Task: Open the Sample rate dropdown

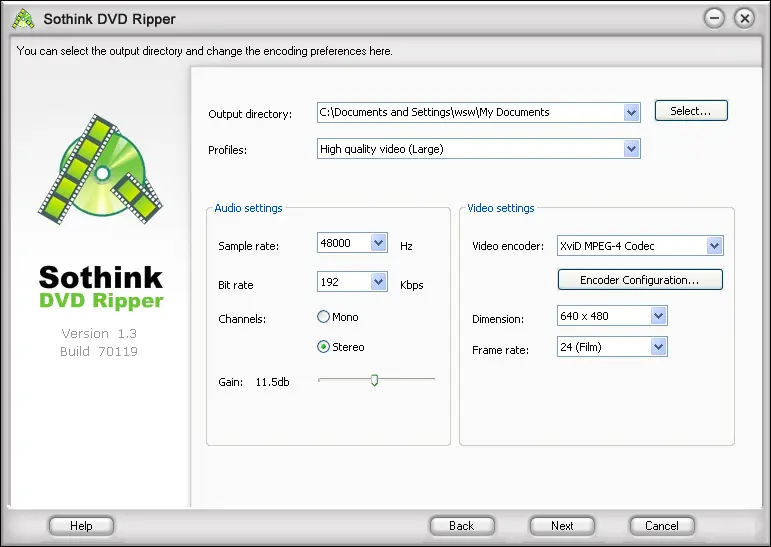Action: pos(378,243)
